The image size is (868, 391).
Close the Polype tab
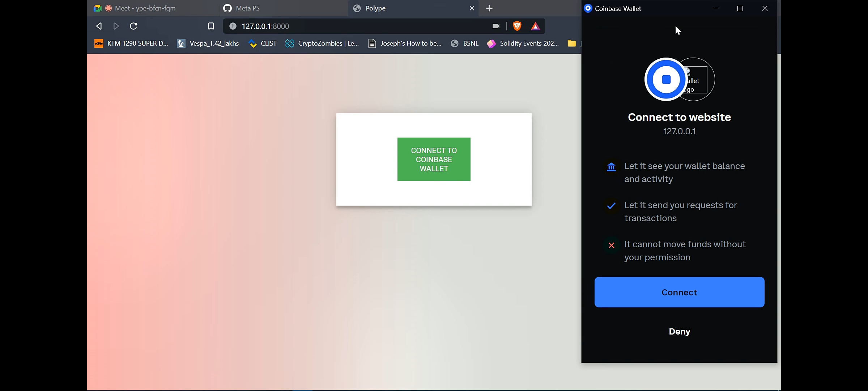[472, 8]
